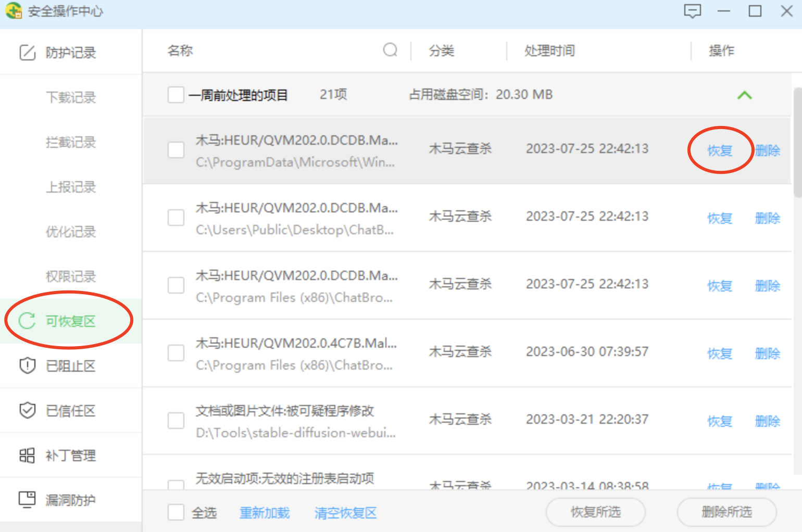This screenshot has height=532, width=802.
Task: Open 下载记录 in the sidebar
Action: coord(71,97)
